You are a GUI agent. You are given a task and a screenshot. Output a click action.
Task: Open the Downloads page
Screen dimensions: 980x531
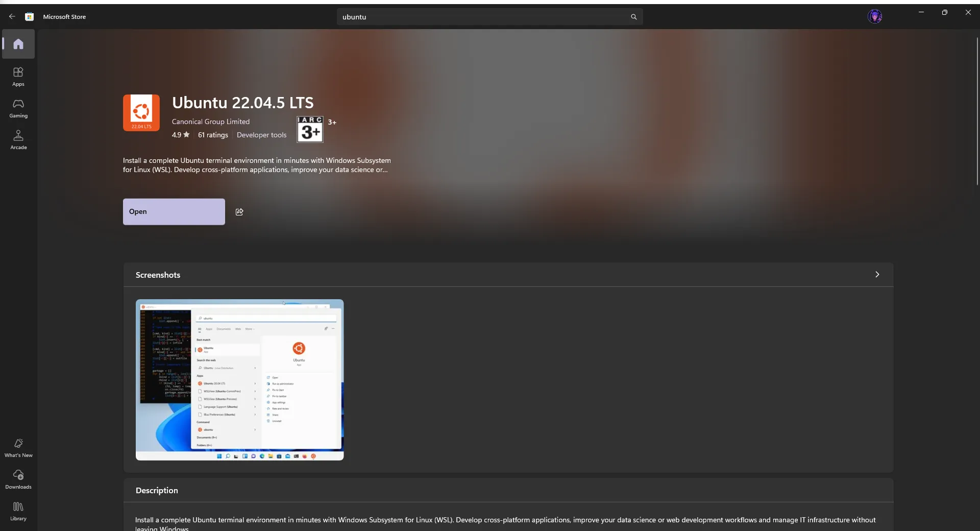pos(18,479)
